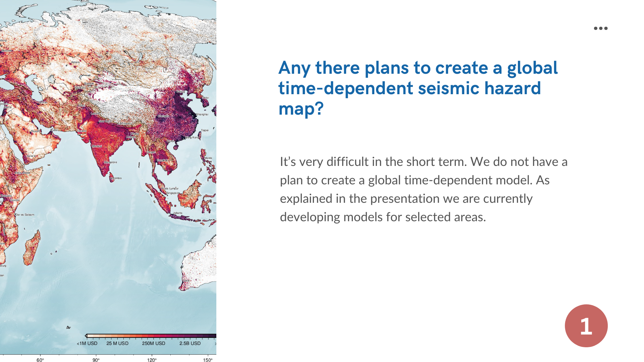Click the '25 M USD' legend label
This screenshot has height=362, width=644.
(x=117, y=344)
